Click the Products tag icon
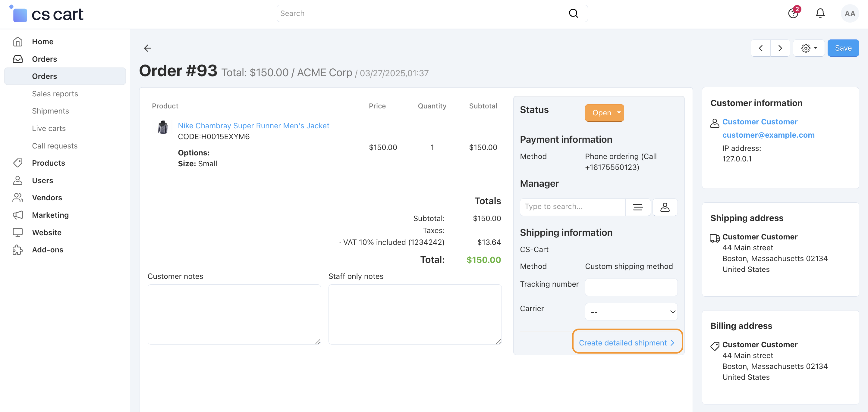868x412 pixels. 17,163
